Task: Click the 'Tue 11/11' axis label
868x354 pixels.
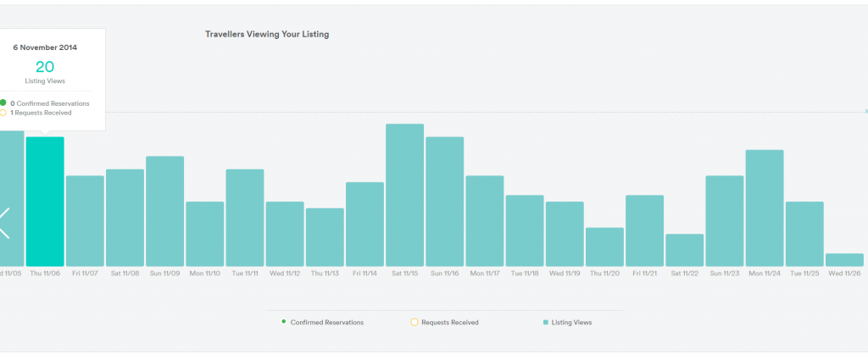Action: coord(245,274)
